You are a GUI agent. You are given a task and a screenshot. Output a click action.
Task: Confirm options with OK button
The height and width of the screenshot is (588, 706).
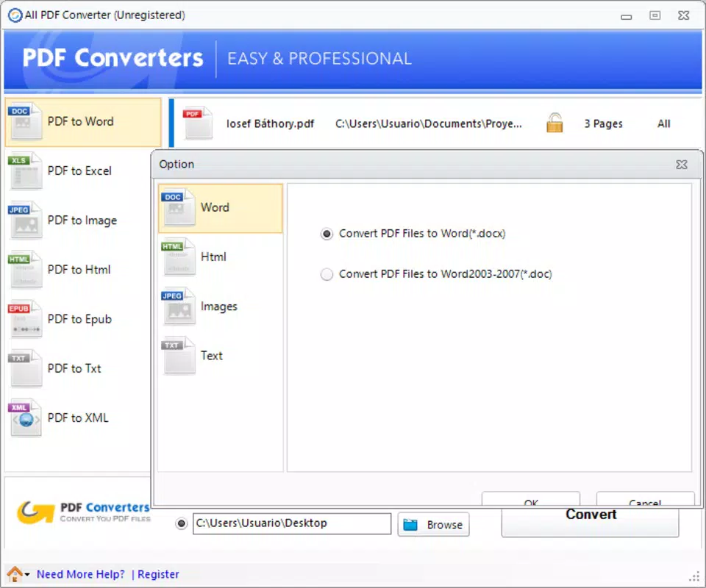click(x=531, y=499)
